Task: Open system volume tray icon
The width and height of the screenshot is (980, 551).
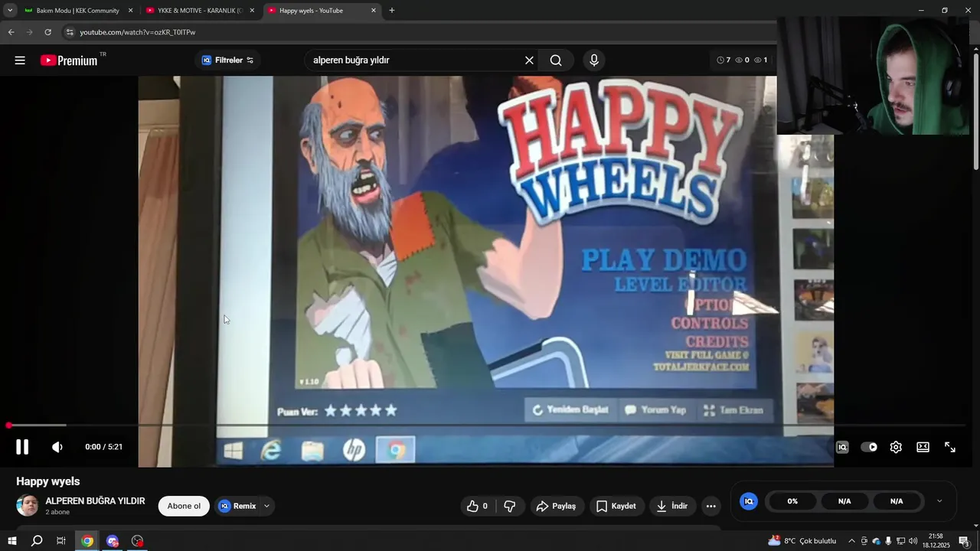Action: [913, 541]
